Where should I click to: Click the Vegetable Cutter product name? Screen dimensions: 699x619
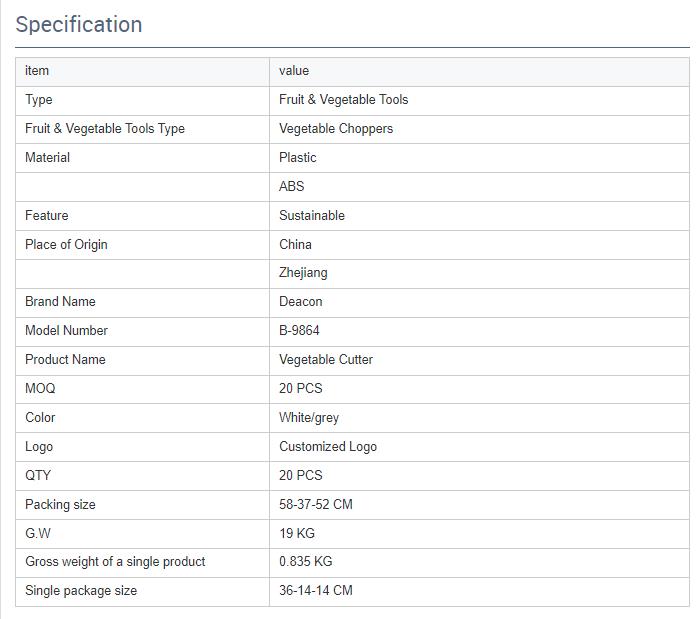click(x=326, y=360)
